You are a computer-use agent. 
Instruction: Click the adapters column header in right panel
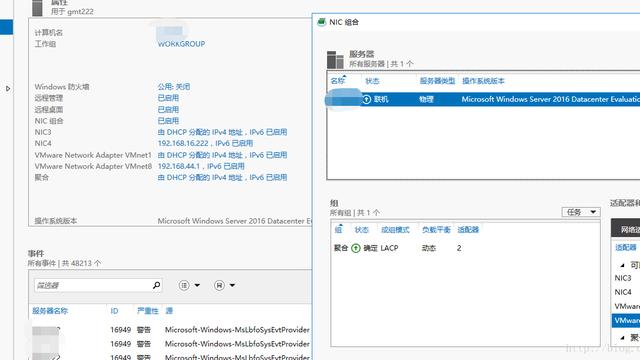625,248
